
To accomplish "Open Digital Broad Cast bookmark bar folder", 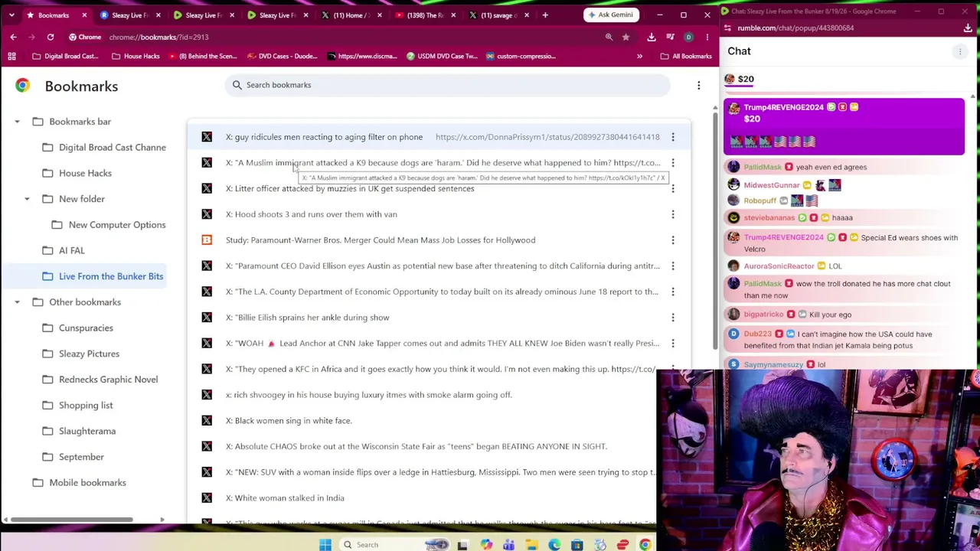I will 66,56.
